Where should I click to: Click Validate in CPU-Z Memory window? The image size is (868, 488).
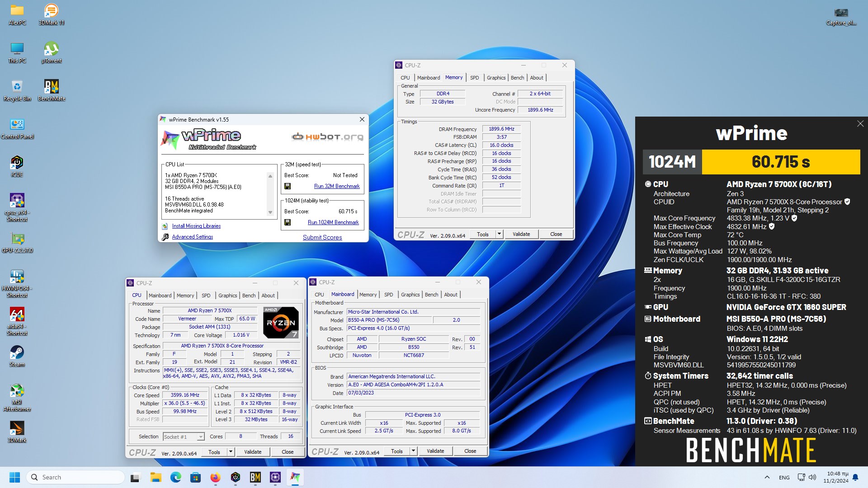click(521, 234)
